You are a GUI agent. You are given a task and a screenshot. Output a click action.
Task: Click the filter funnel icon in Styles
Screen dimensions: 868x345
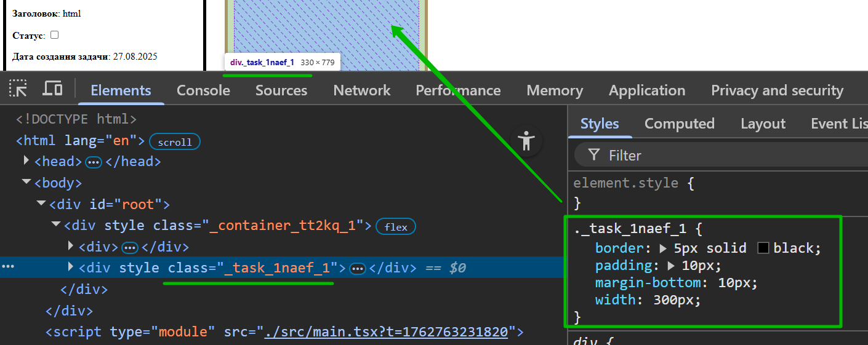pyautogui.click(x=593, y=155)
